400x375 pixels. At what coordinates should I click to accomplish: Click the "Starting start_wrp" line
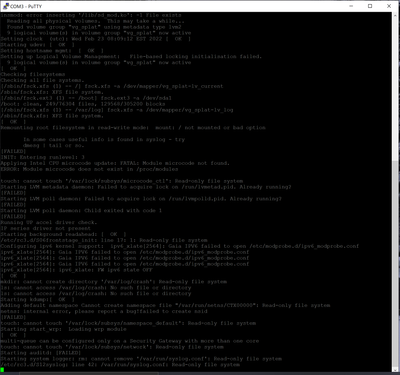tap(64, 329)
